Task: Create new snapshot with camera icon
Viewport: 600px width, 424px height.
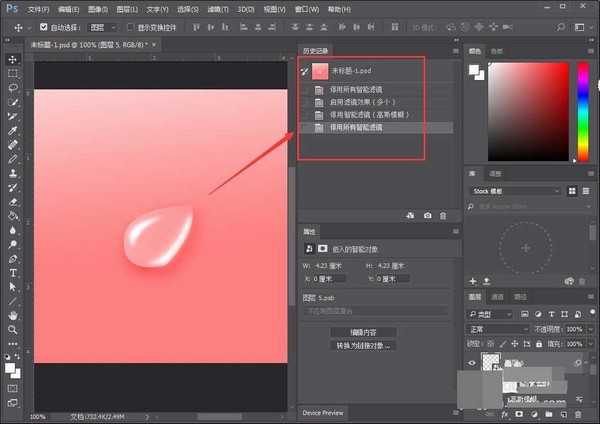Action: tap(427, 215)
